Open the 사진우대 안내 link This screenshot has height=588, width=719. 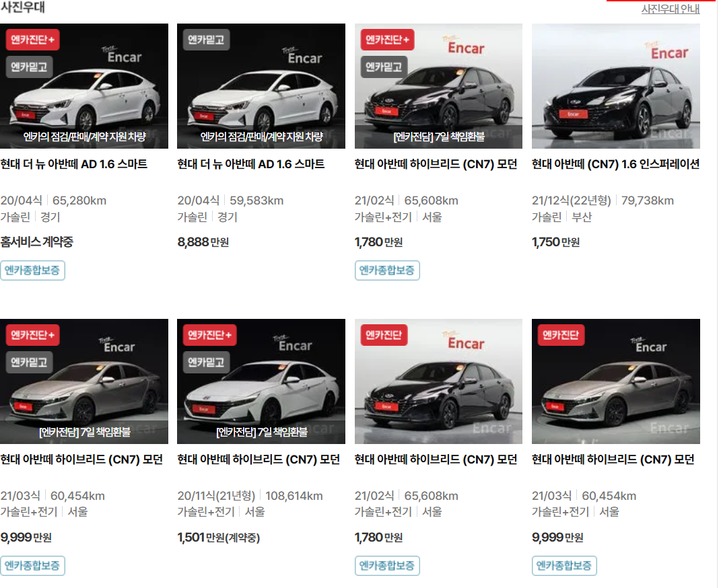click(670, 9)
